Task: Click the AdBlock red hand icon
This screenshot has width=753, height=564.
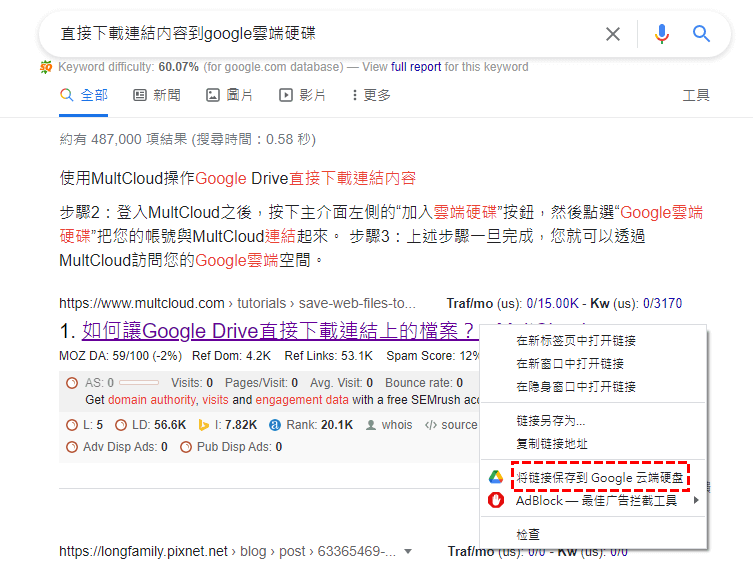Action: [496, 500]
